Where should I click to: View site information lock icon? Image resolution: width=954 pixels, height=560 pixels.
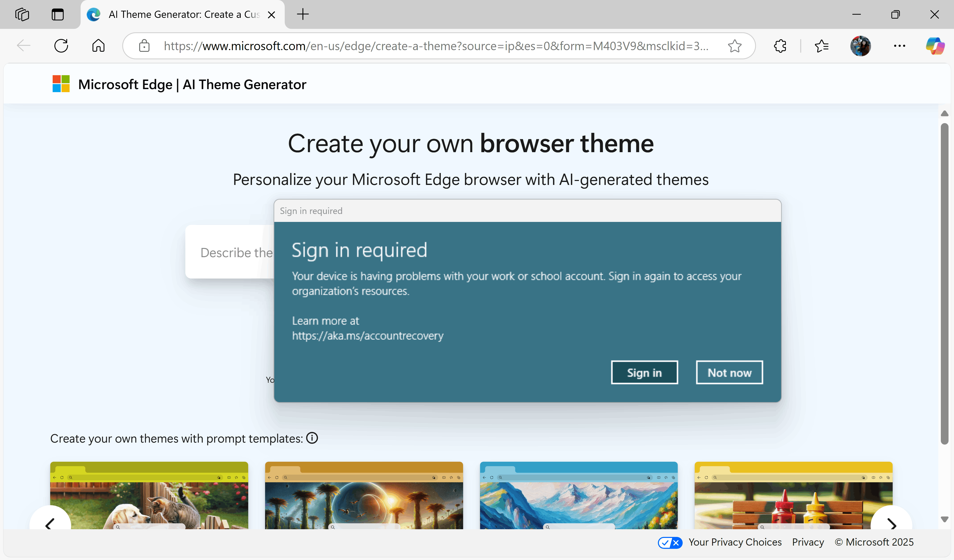[144, 46]
